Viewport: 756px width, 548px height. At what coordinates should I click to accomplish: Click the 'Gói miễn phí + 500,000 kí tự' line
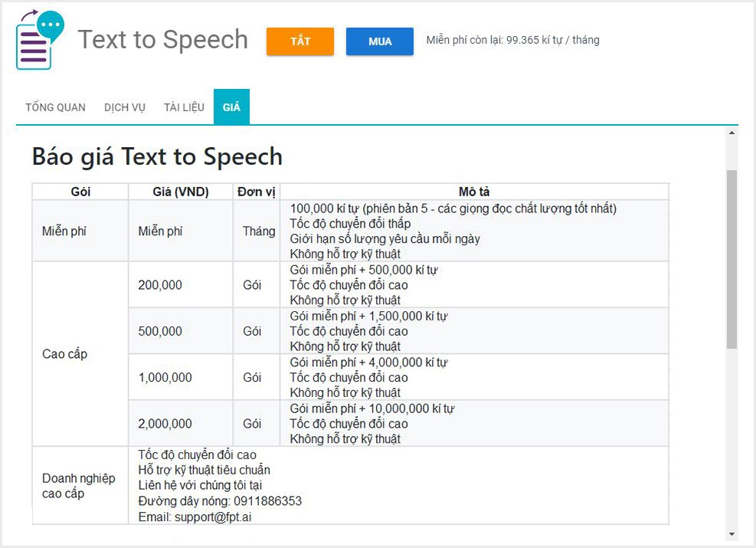pyautogui.click(x=364, y=270)
